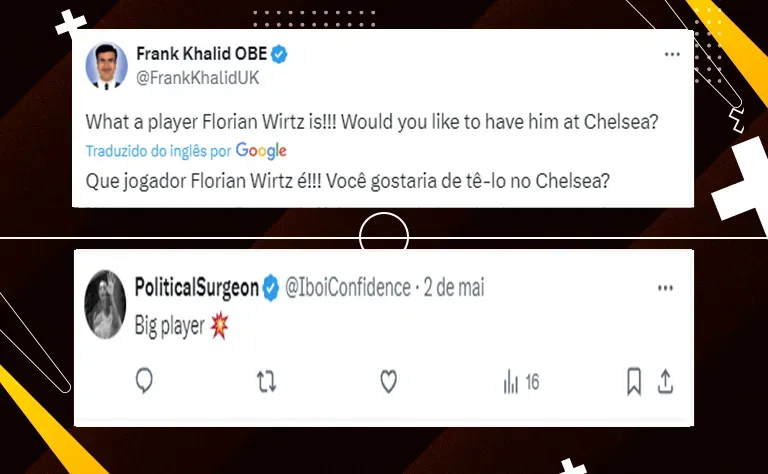The width and height of the screenshot is (768, 474).
Task: Open the @IboiConfidence handle
Action: point(346,289)
